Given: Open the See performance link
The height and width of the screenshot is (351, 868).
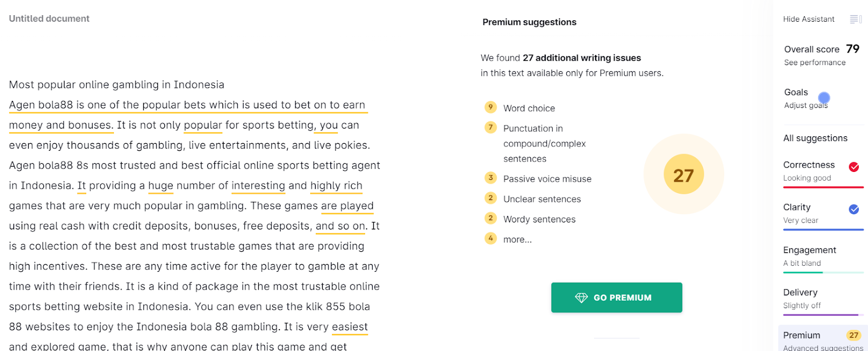Looking at the screenshot, I should pyautogui.click(x=814, y=62).
